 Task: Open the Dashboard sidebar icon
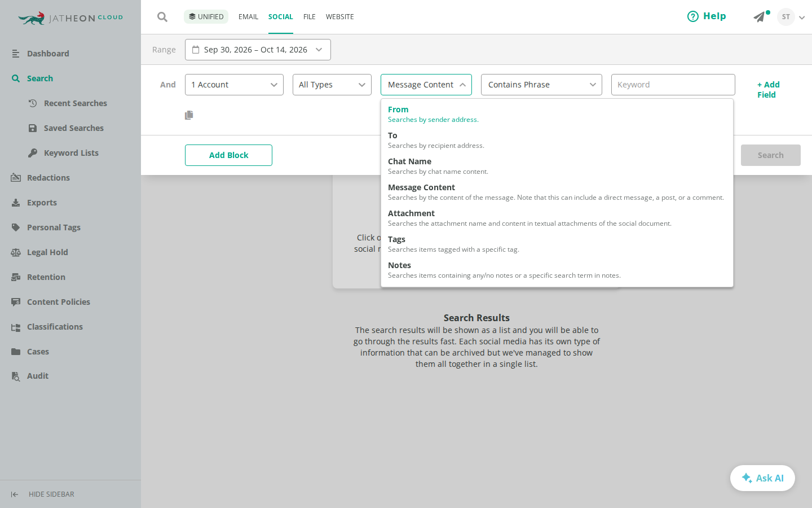pyautogui.click(x=16, y=54)
